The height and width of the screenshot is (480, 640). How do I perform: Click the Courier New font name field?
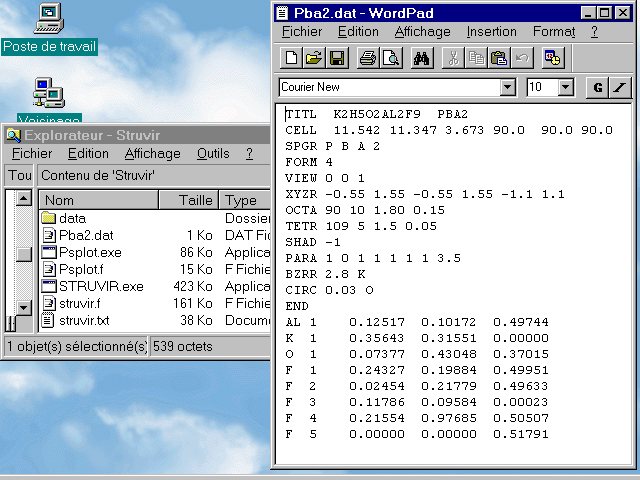[390, 87]
